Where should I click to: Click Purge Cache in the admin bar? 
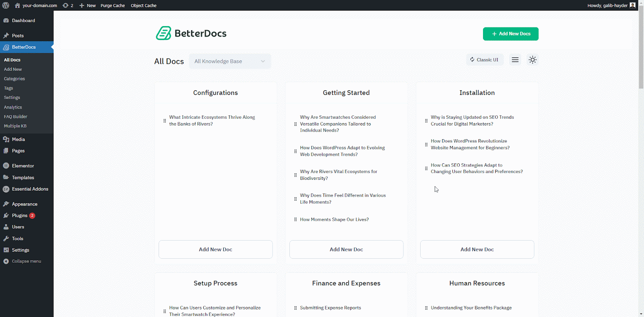pos(113,5)
